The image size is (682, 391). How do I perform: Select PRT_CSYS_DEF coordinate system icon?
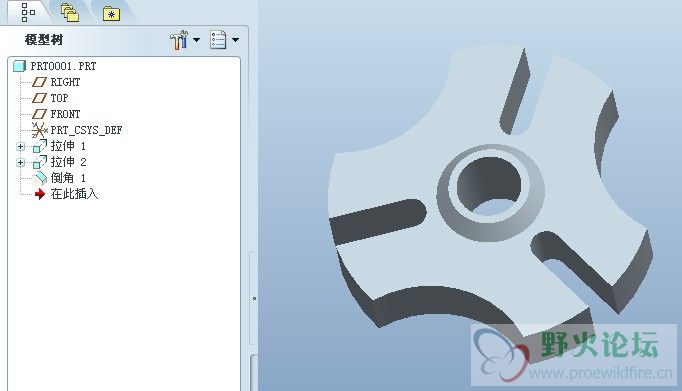pos(39,130)
